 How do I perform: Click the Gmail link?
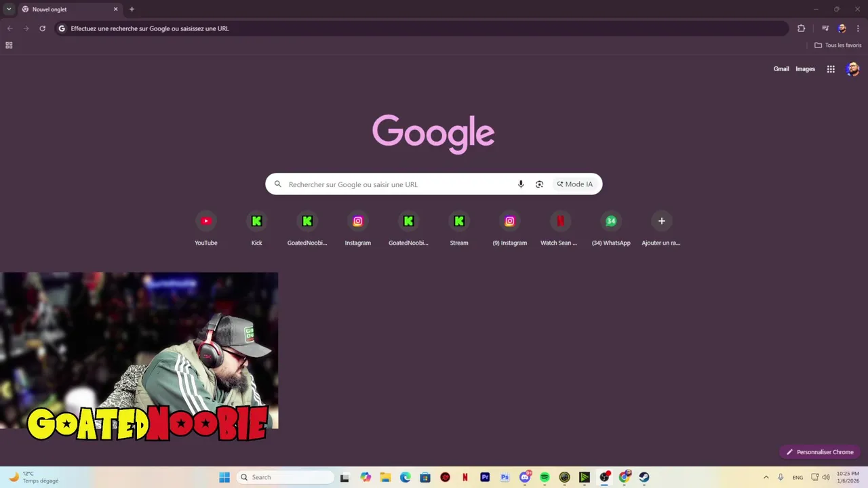[x=781, y=69]
